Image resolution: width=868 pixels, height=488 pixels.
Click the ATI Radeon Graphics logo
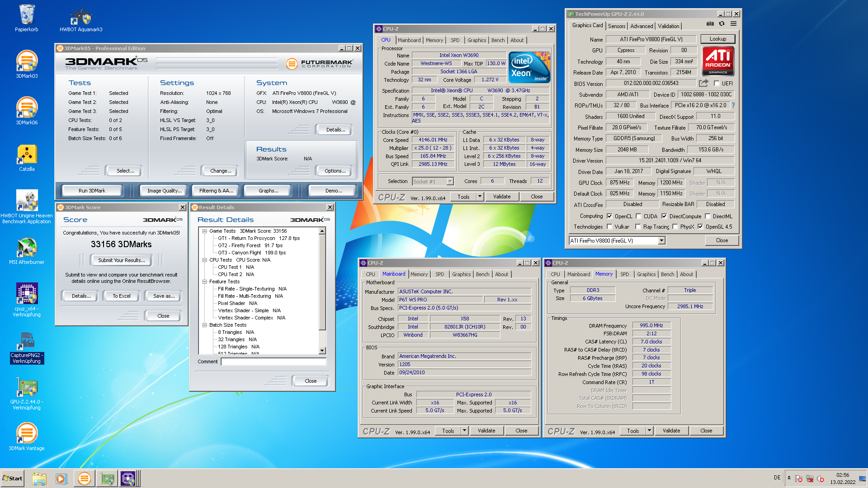point(718,61)
